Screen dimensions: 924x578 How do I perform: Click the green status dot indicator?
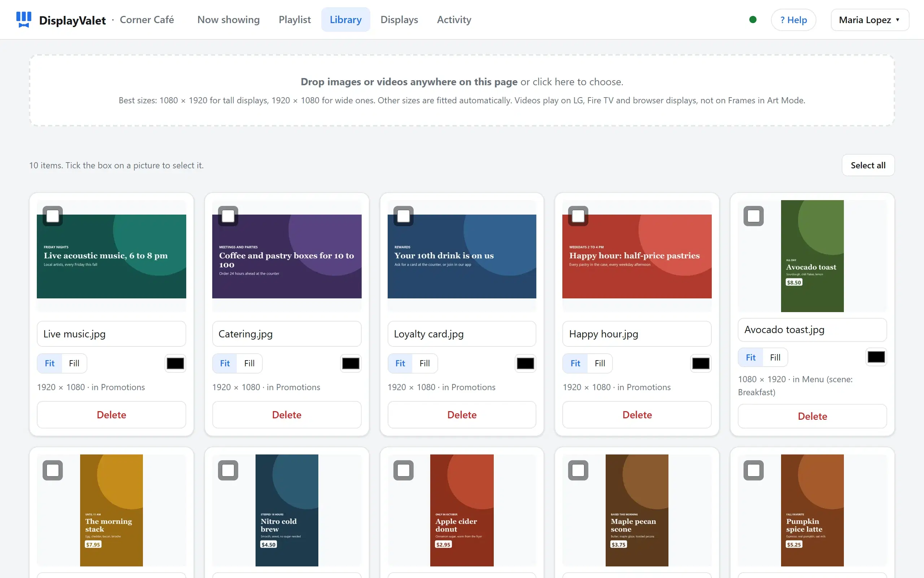pyautogui.click(x=753, y=20)
